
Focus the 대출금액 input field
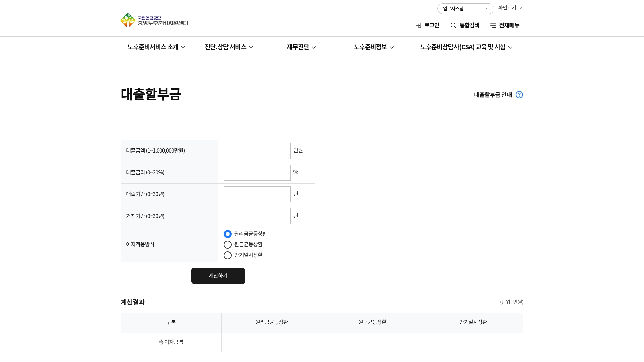[x=257, y=151]
